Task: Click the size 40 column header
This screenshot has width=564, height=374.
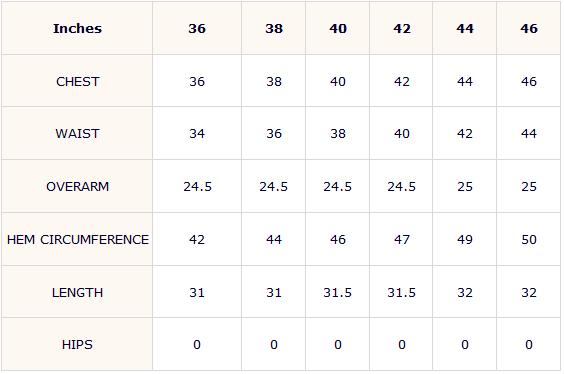Action: [338, 28]
